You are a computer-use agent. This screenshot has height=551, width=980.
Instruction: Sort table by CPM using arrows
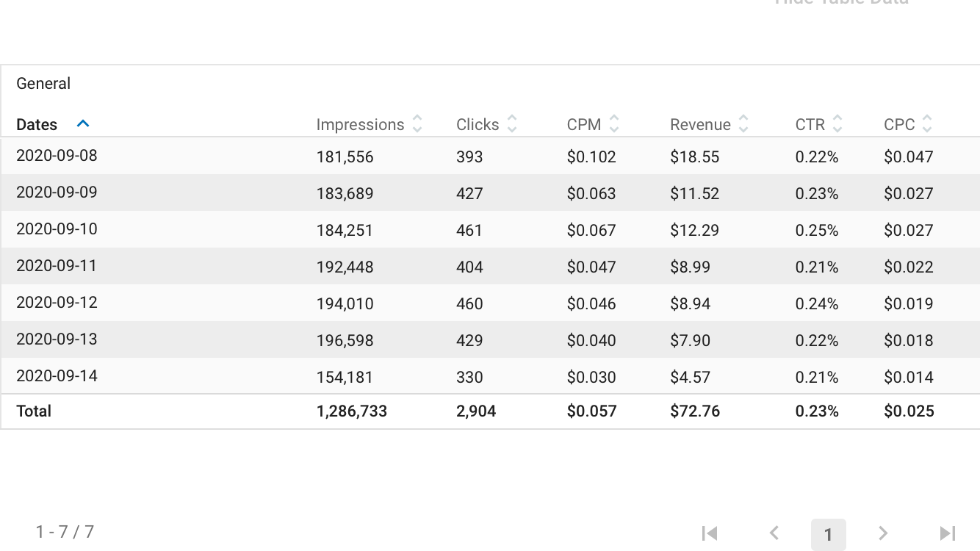click(614, 123)
